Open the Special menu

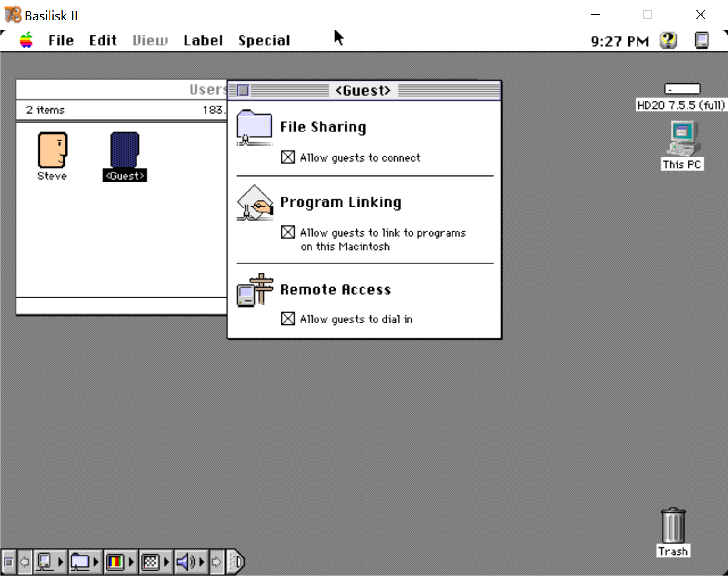point(264,40)
